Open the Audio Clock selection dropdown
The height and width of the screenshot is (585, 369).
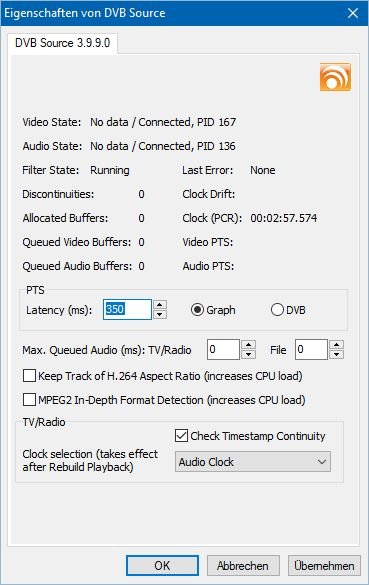253,462
